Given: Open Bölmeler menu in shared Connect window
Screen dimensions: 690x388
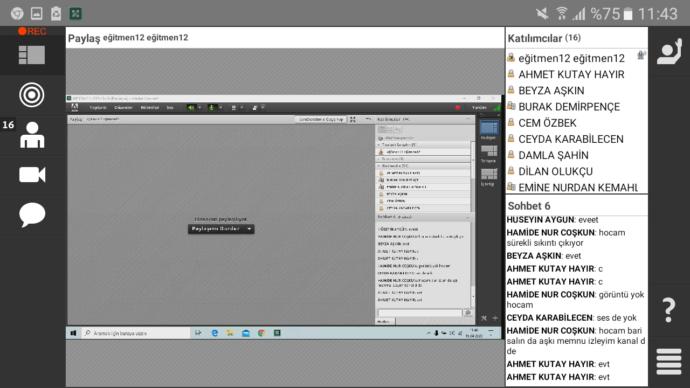Looking at the screenshot, I should [x=150, y=107].
